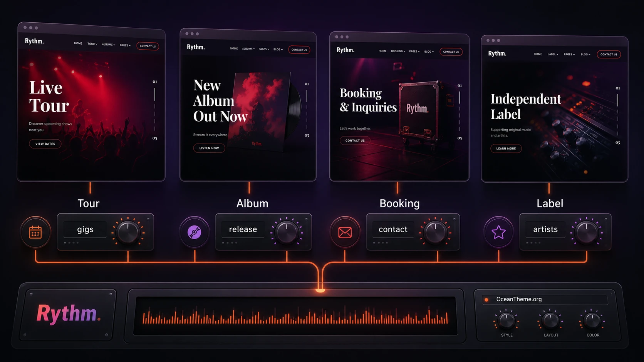This screenshot has height=362, width=644.
Task: Click the VIEW DATES button
Action: tap(45, 144)
